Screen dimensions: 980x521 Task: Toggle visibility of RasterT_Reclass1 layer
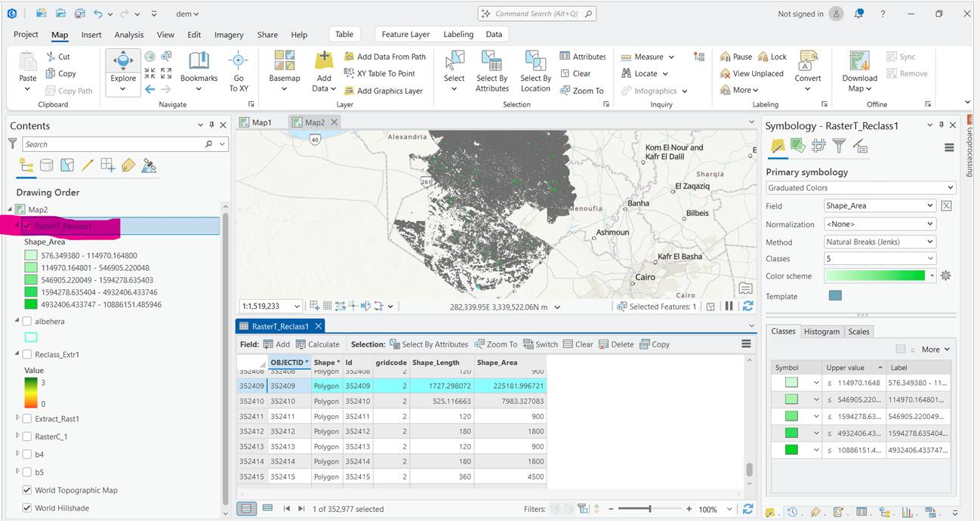tap(28, 226)
